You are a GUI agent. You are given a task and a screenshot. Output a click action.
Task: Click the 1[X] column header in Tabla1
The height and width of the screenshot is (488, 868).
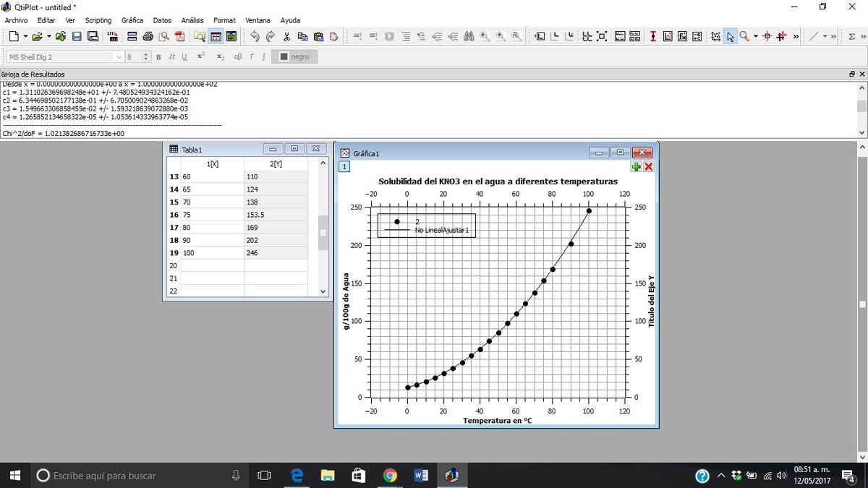coord(212,164)
